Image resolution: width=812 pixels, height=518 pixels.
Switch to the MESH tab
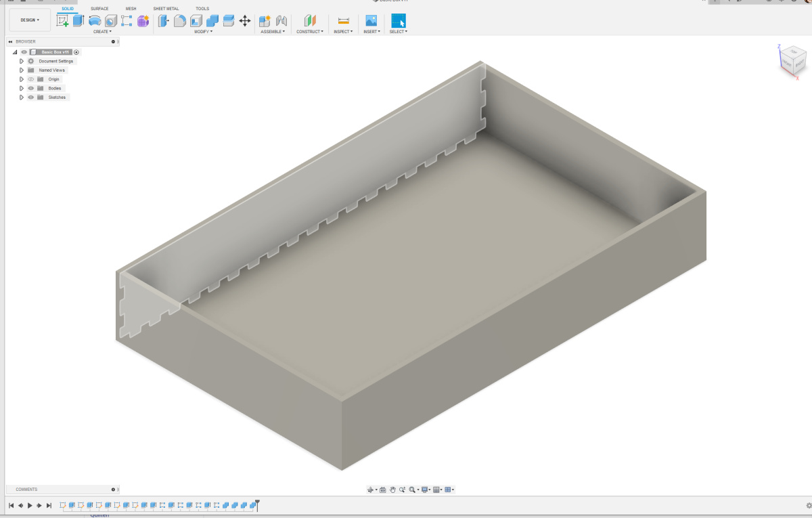click(x=131, y=9)
